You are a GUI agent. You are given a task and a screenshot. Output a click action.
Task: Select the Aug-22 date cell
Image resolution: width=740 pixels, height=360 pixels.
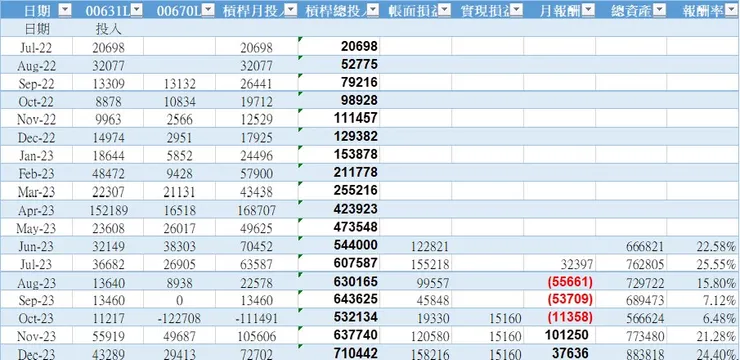coord(36,65)
